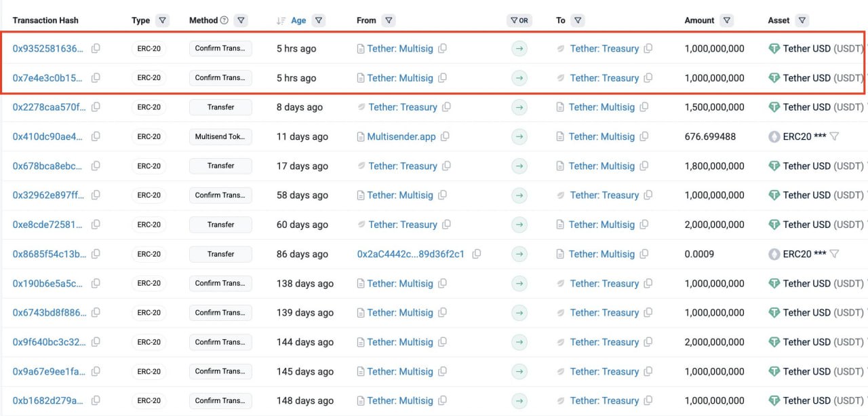Copy the Multisender.app sender address
This screenshot has width=868, height=416.
[445, 136]
